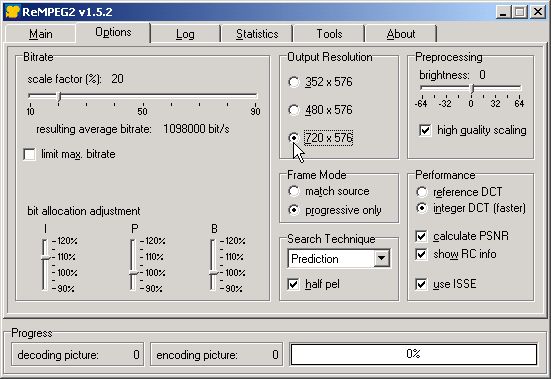Click the B-frame bit allocation slider thumb
Viewport: 551px width, 379px height.
coord(214,273)
